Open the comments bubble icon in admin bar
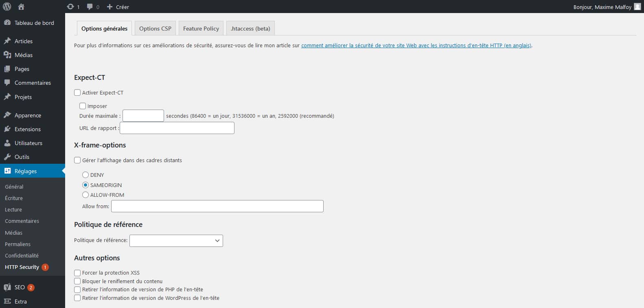The image size is (644, 308). [x=90, y=7]
